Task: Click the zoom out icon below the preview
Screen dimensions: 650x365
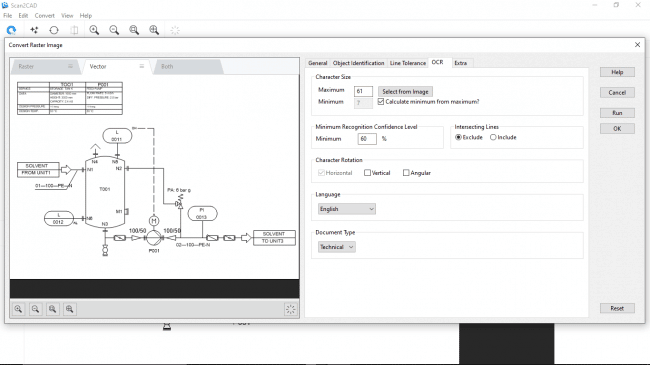Action: pos(35,309)
